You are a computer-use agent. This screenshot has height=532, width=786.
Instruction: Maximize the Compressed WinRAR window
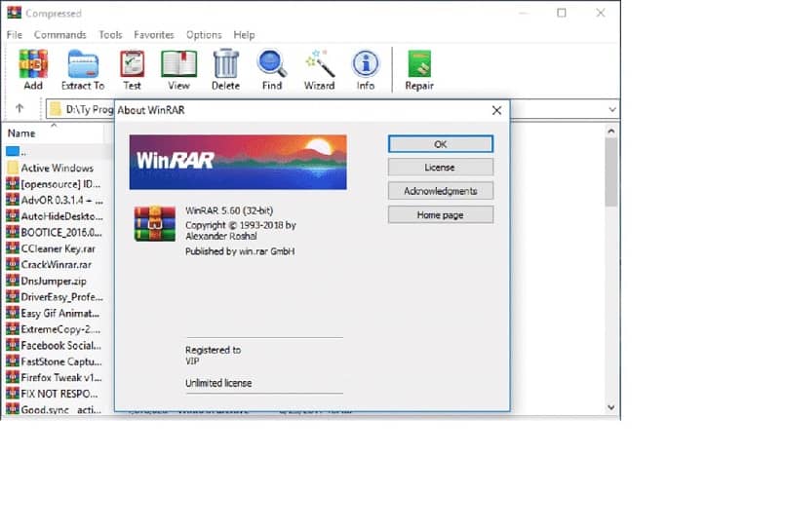(x=562, y=13)
